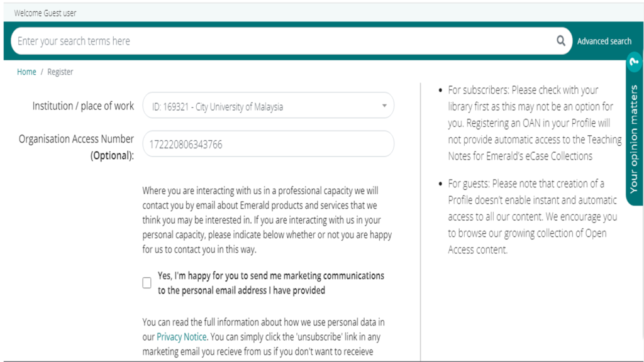This screenshot has height=362, width=644.
Task: Click the personal data information paragraph
Action: click(264, 337)
